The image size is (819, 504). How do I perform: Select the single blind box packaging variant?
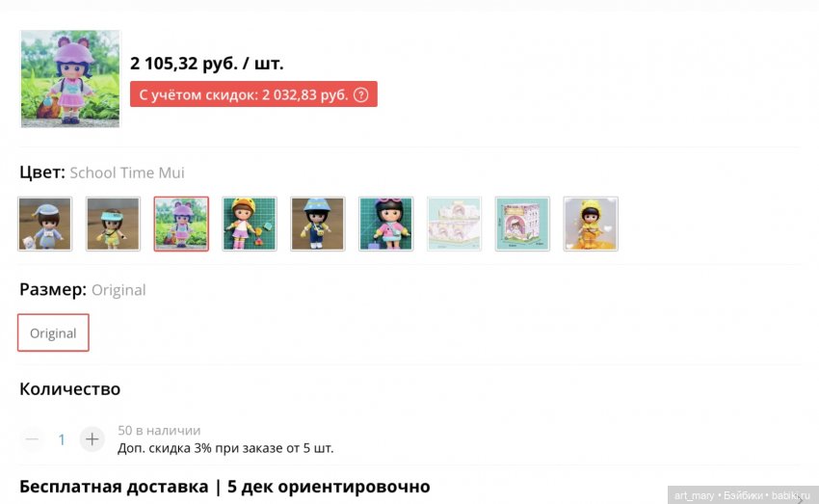522,225
